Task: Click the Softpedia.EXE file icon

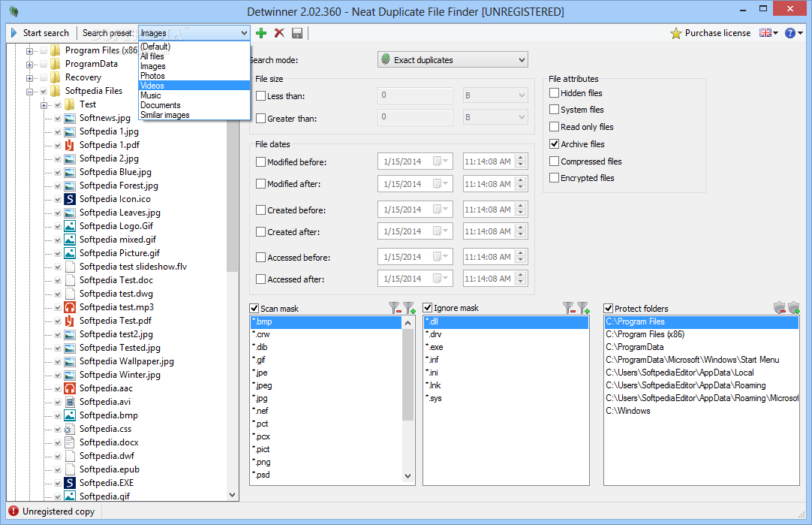Action: pos(70,482)
